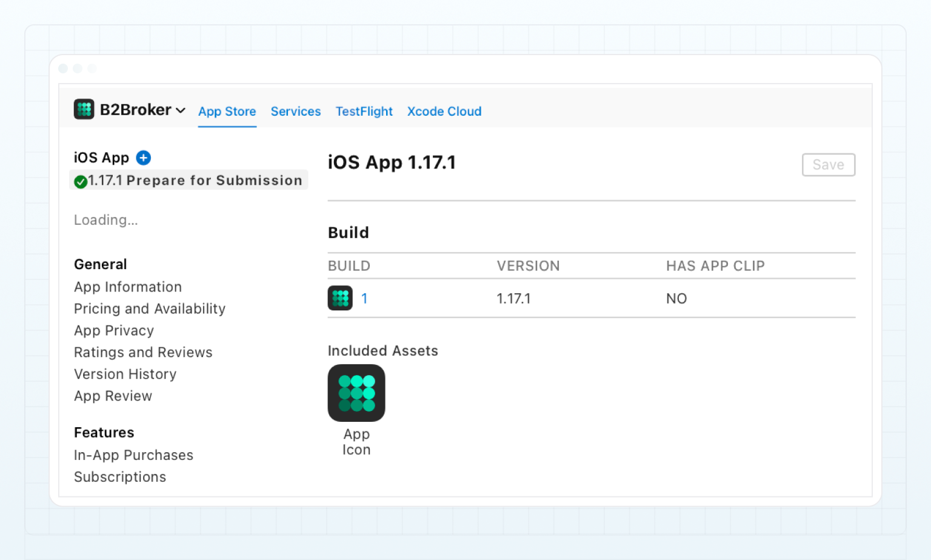Expand the B2Broker app switcher dropdown

(x=181, y=110)
